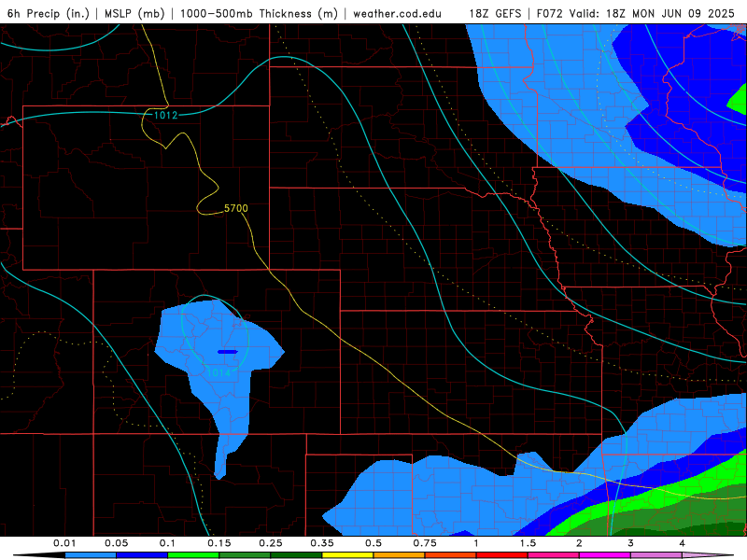Click the '0.15' legend value

pyautogui.click(x=219, y=543)
